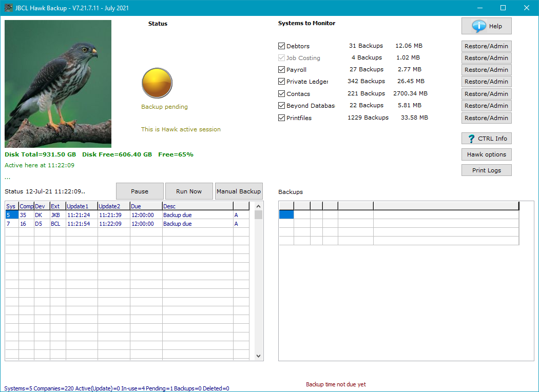The width and height of the screenshot is (539, 392).
Task: Uncheck the Private Ledger checkbox
Action: (x=281, y=82)
